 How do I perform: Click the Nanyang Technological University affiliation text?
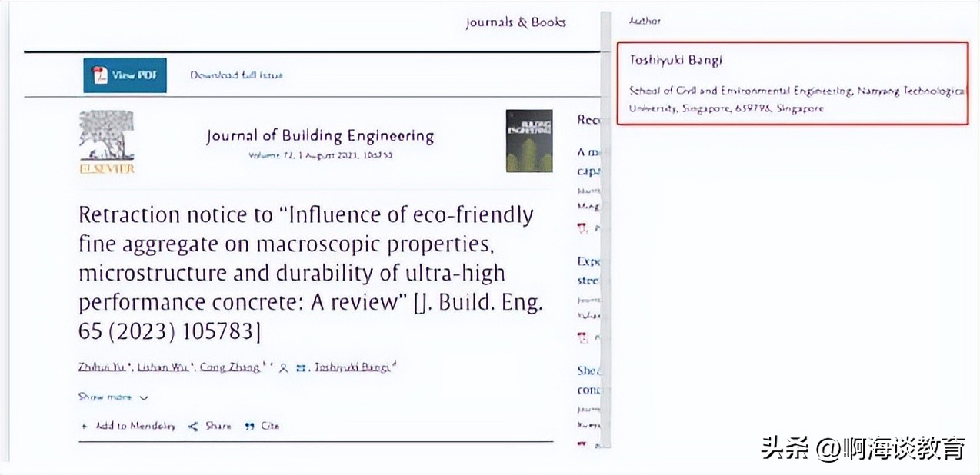coord(797,100)
